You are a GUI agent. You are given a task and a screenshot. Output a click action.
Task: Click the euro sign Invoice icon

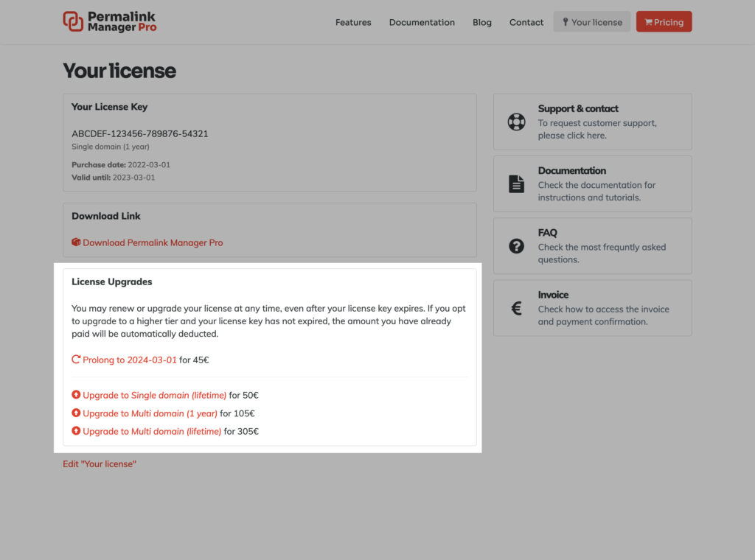tap(517, 308)
